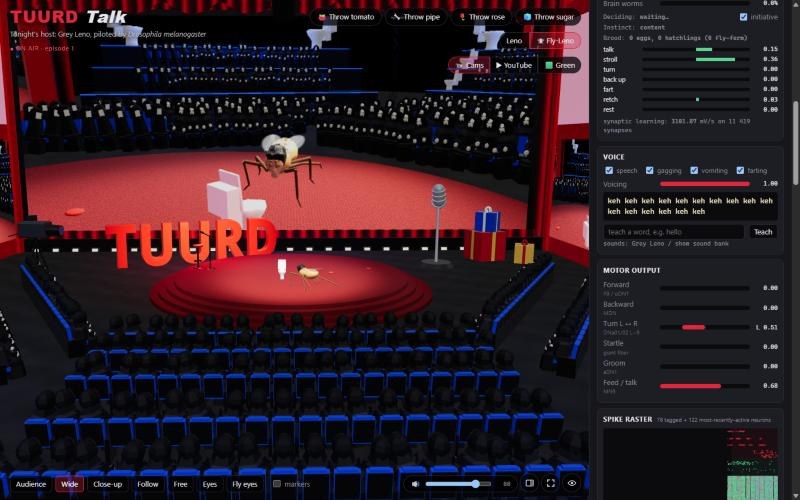
Task: Adjust the Voicing slider
Action: (705, 184)
